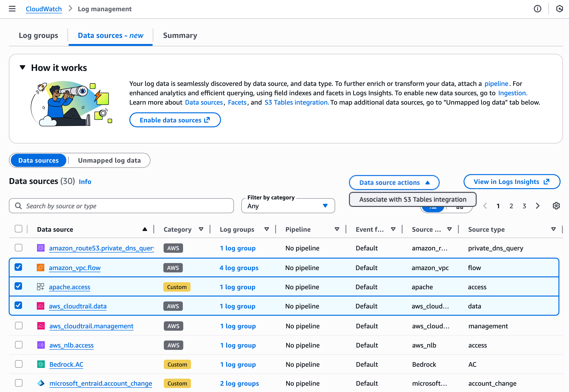Open table preferences gear icon

(x=556, y=206)
